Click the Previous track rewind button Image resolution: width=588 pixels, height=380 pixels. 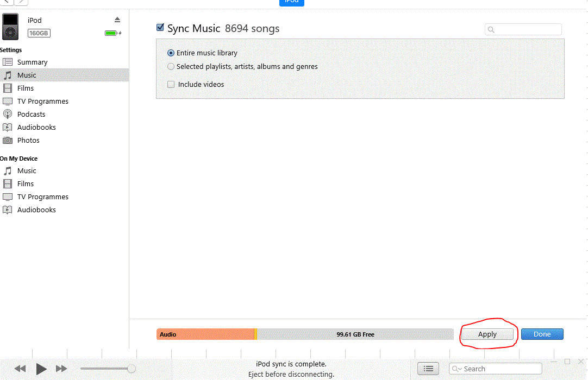pos(20,369)
